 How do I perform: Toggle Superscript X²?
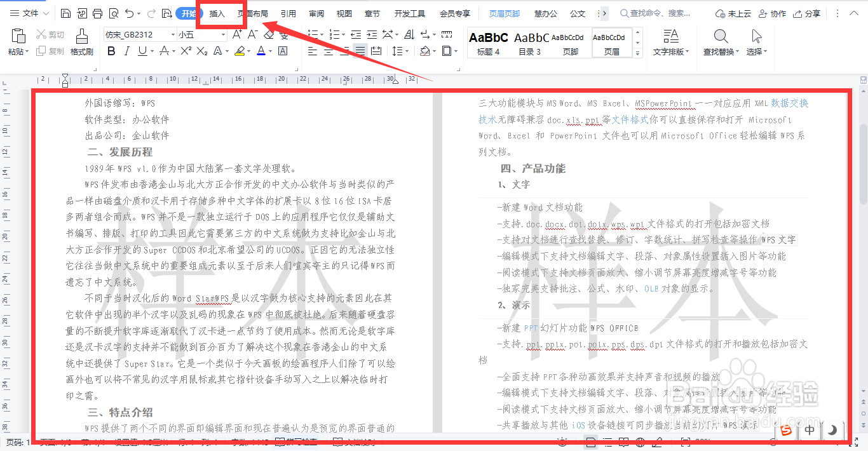(186, 51)
